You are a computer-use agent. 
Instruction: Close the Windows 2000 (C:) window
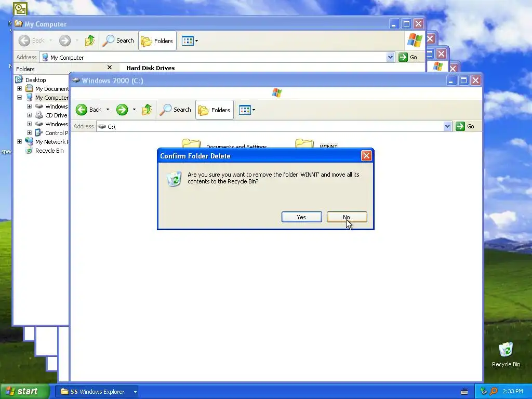click(476, 81)
